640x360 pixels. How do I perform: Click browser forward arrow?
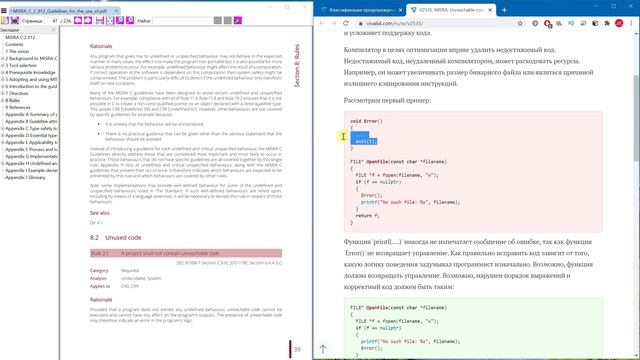(333, 23)
